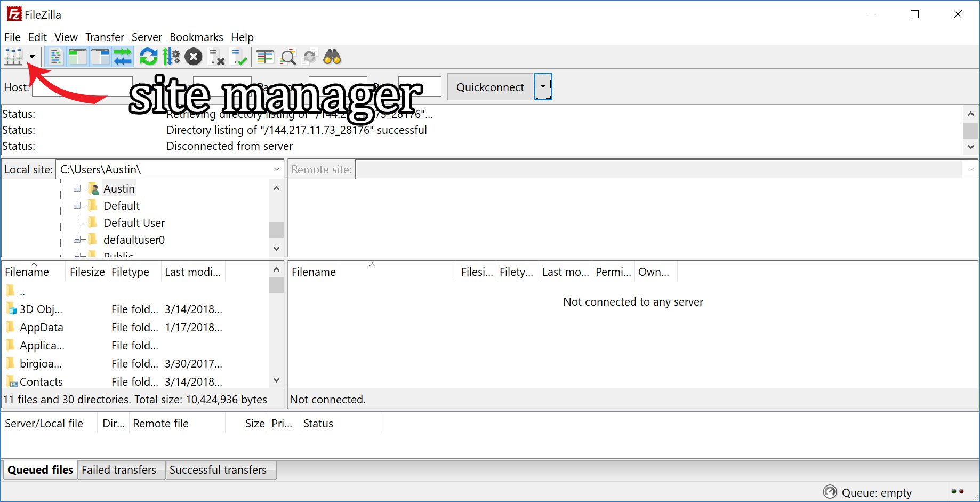The image size is (980, 502).
Task: Focus the Host input field
Action: (x=82, y=87)
